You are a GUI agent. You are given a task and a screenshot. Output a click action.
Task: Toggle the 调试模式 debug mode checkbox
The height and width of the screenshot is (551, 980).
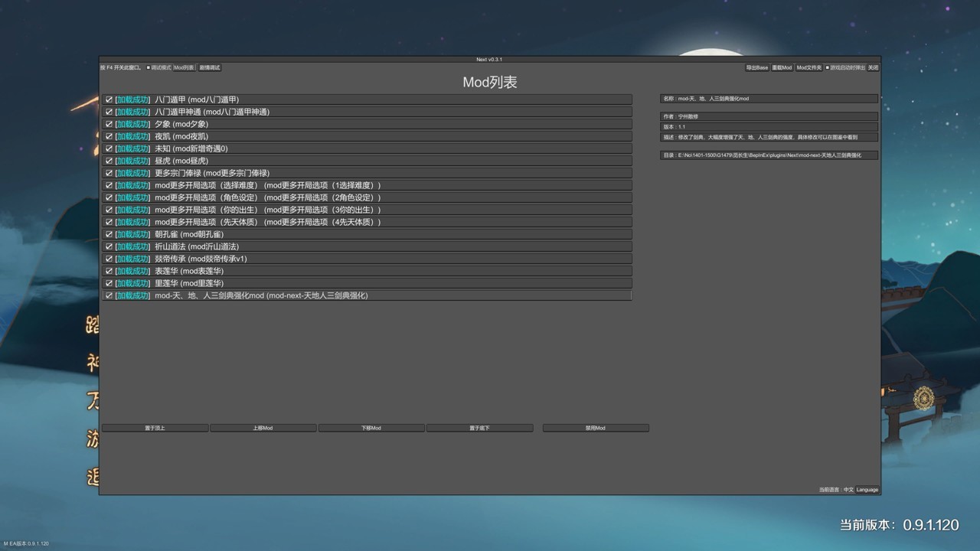(149, 67)
